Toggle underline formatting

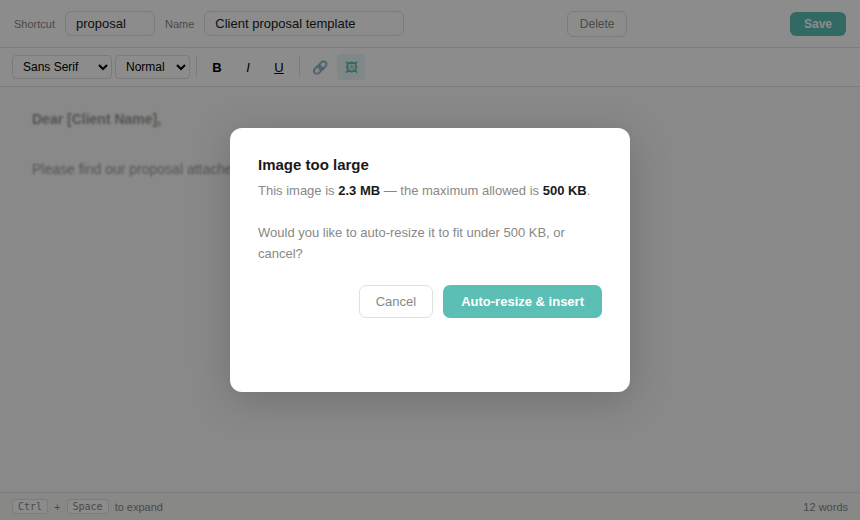point(279,67)
